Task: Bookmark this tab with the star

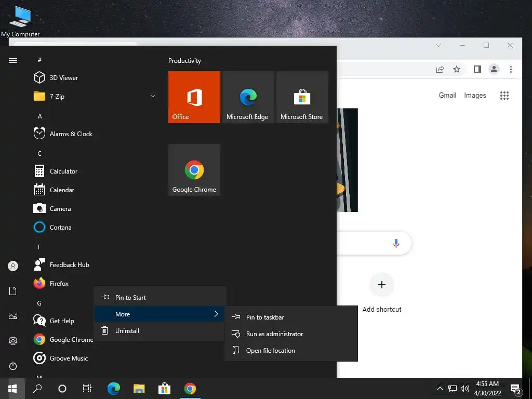Action: click(x=457, y=69)
